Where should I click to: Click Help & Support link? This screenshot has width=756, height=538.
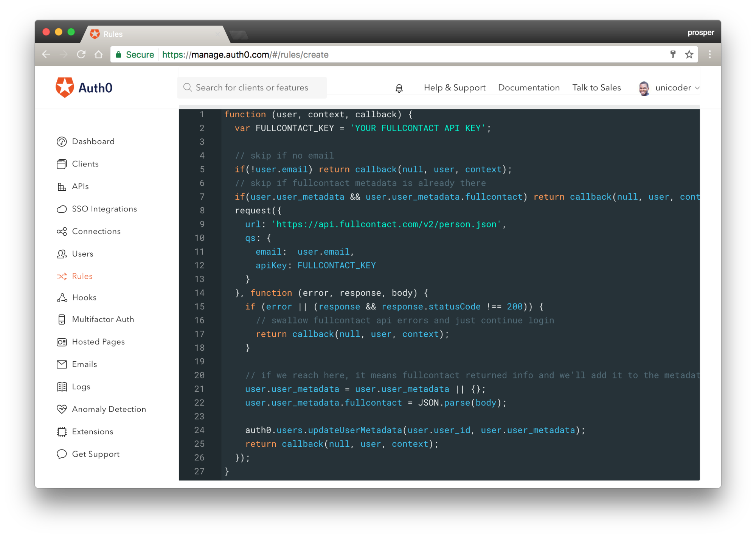pyautogui.click(x=454, y=88)
